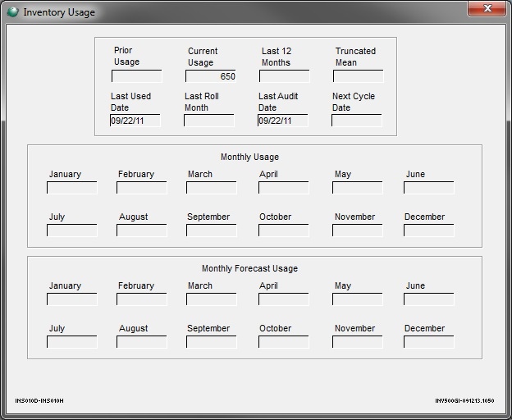Focus the Last Audit Date field
Viewport: 512px width, 420px height.
(283, 121)
